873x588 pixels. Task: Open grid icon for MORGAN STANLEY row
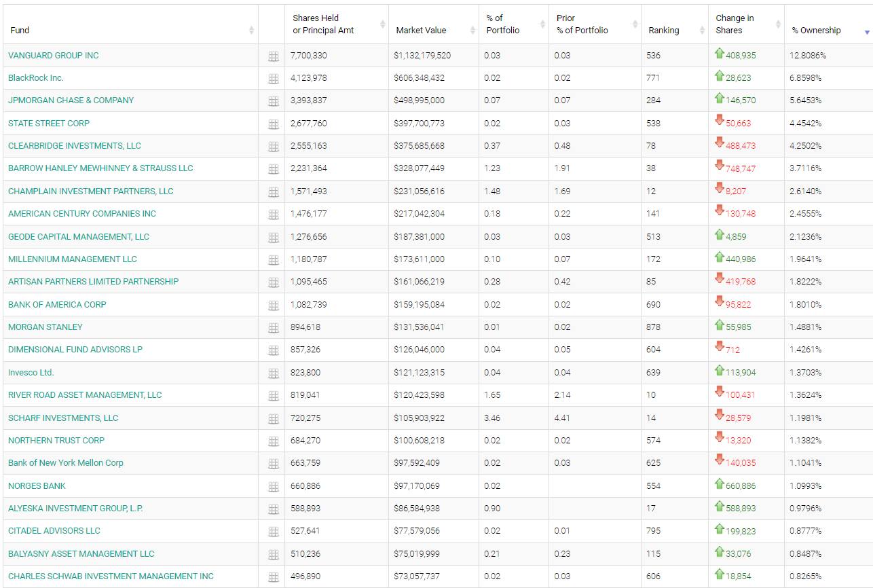[x=274, y=328]
